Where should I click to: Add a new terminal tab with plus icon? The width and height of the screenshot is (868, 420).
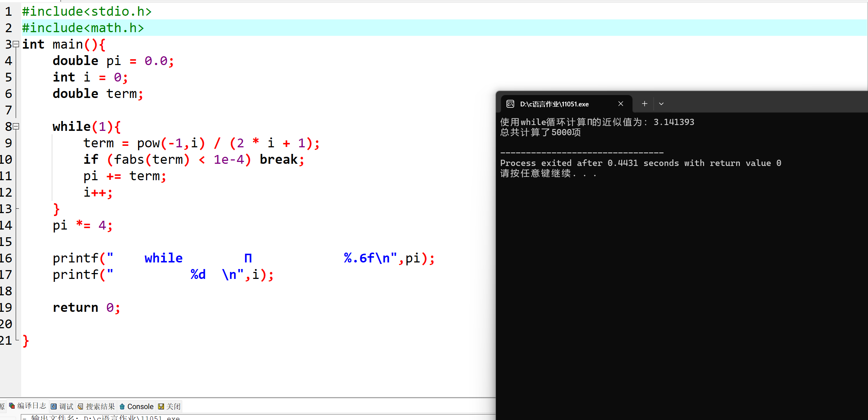point(645,104)
